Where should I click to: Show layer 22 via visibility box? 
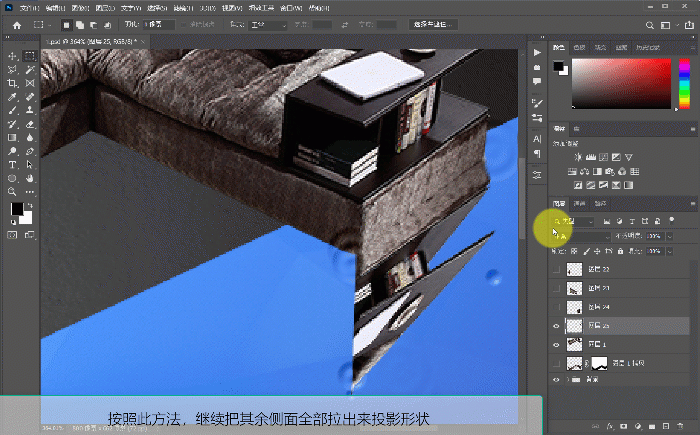[x=556, y=269]
